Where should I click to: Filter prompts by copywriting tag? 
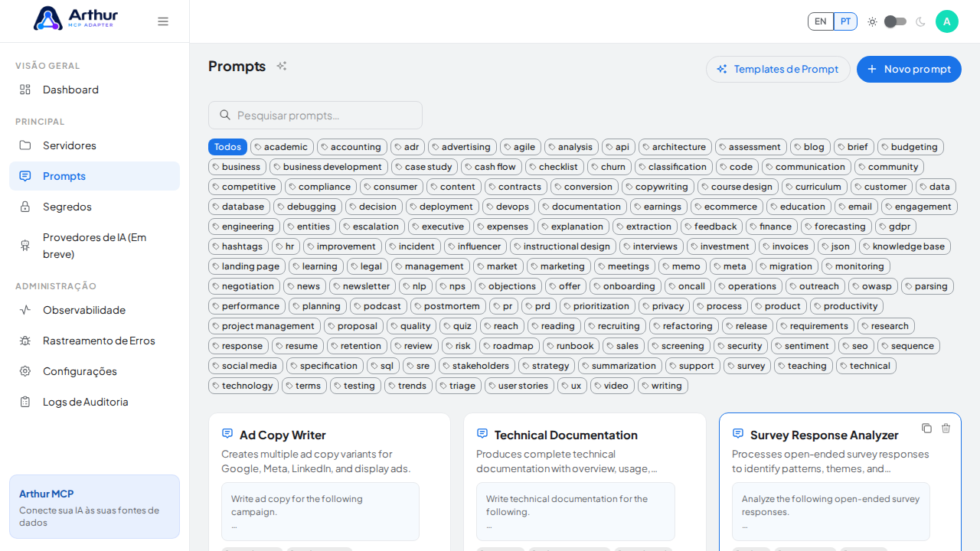(x=658, y=187)
